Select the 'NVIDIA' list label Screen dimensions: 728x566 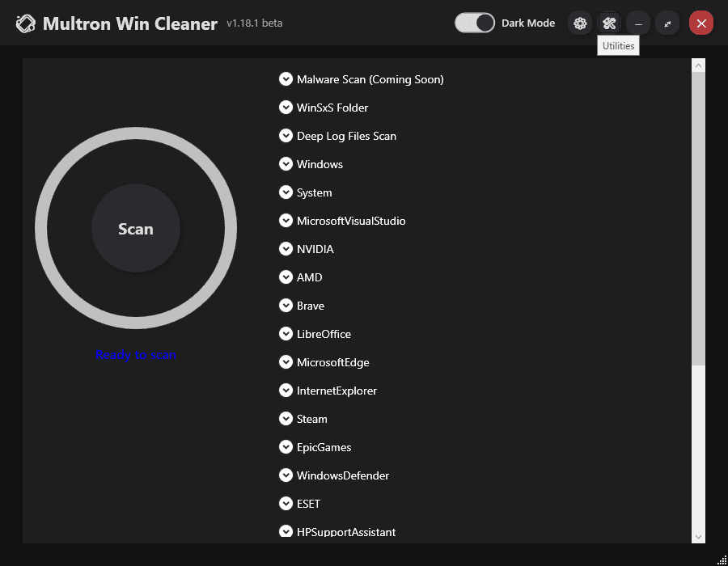315,249
